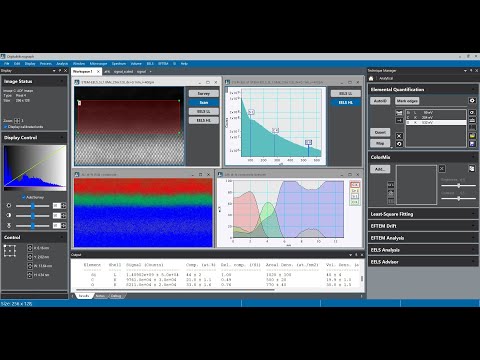This screenshot has height=360, width=480.
Task: Click the contrast icon in Display Control
Action: pyautogui.click(x=9, y=215)
